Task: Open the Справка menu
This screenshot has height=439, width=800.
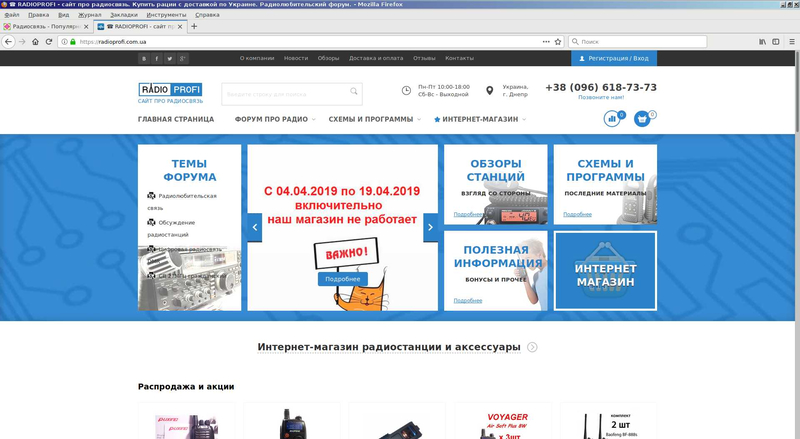Action: click(x=207, y=15)
